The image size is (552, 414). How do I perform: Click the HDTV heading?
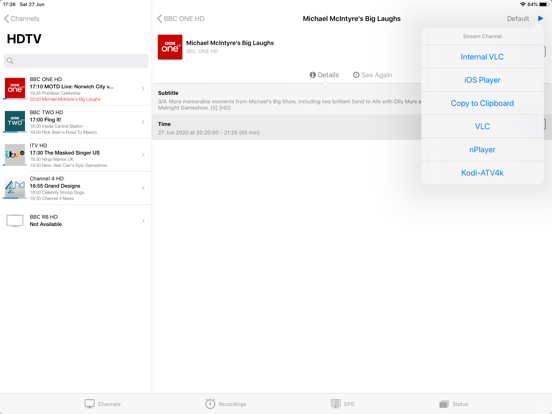24,39
